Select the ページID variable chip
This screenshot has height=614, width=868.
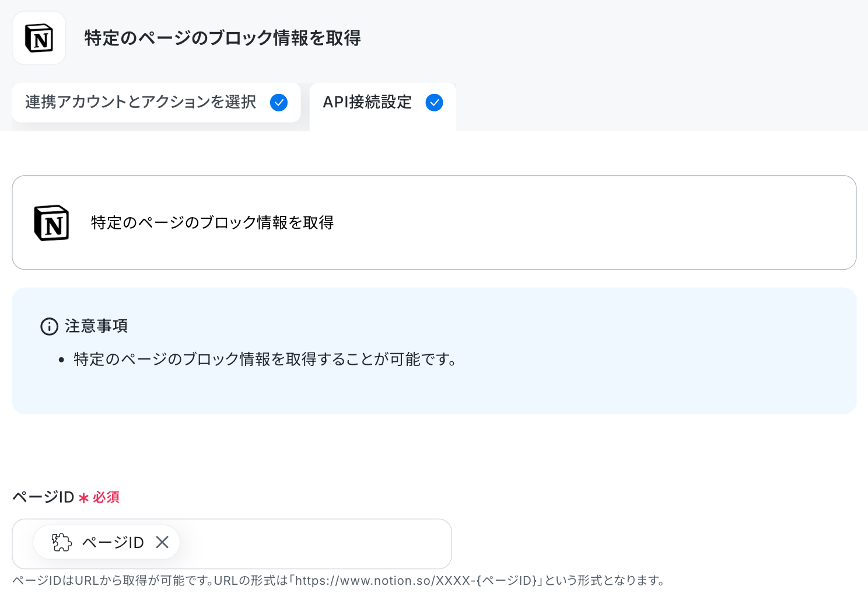coord(107,542)
